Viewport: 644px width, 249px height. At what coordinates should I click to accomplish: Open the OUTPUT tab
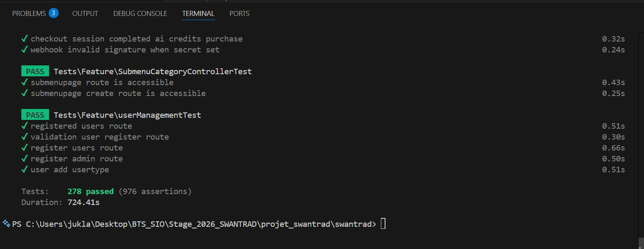tap(85, 13)
